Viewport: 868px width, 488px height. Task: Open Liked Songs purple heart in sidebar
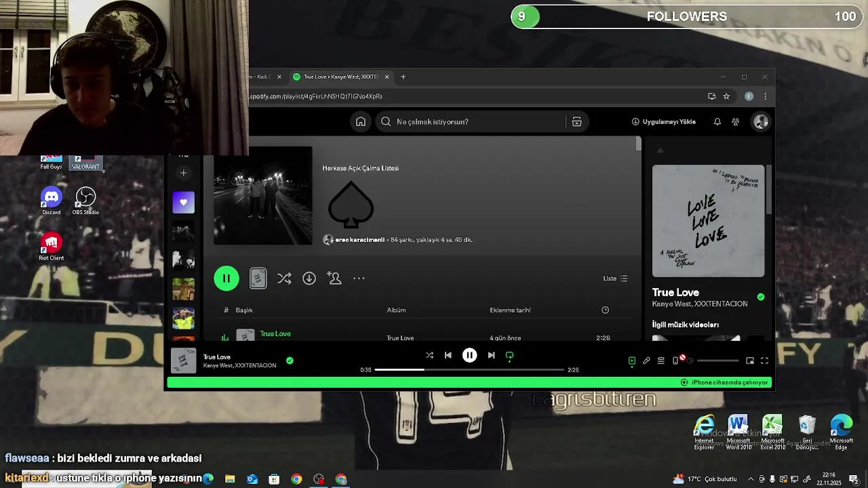click(x=183, y=202)
